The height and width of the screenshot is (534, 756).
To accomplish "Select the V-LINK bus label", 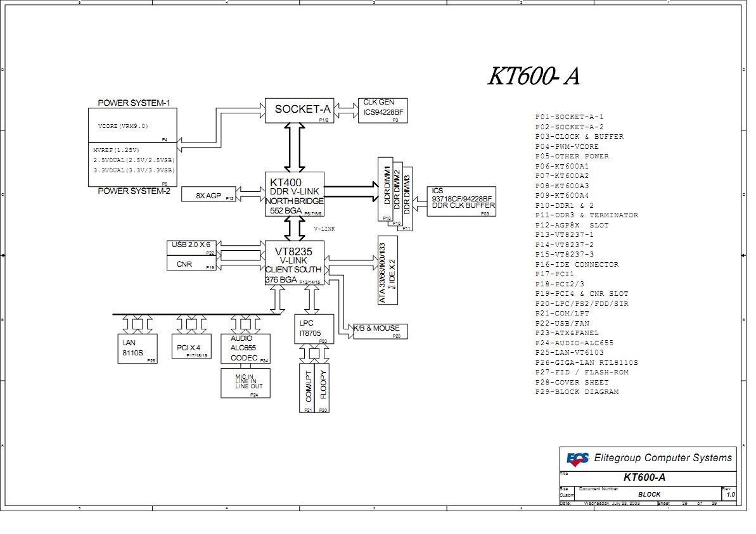I will point(324,229).
